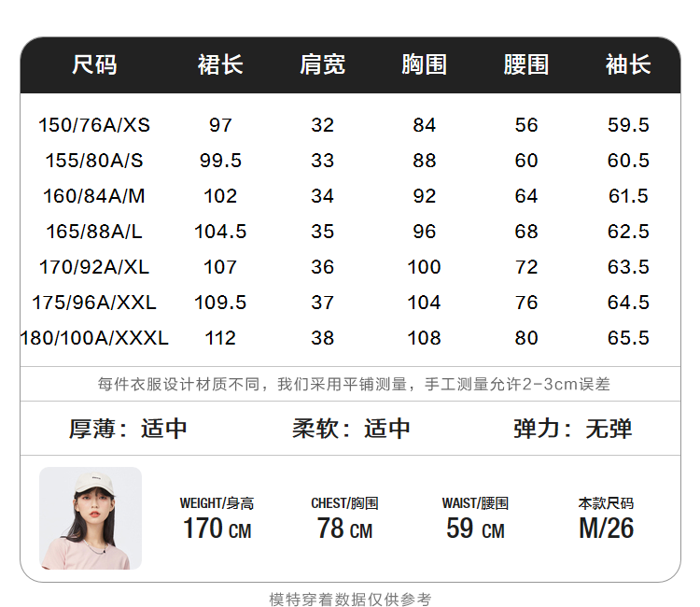
Task: Select the 尺码 column header
Action: 94,64
